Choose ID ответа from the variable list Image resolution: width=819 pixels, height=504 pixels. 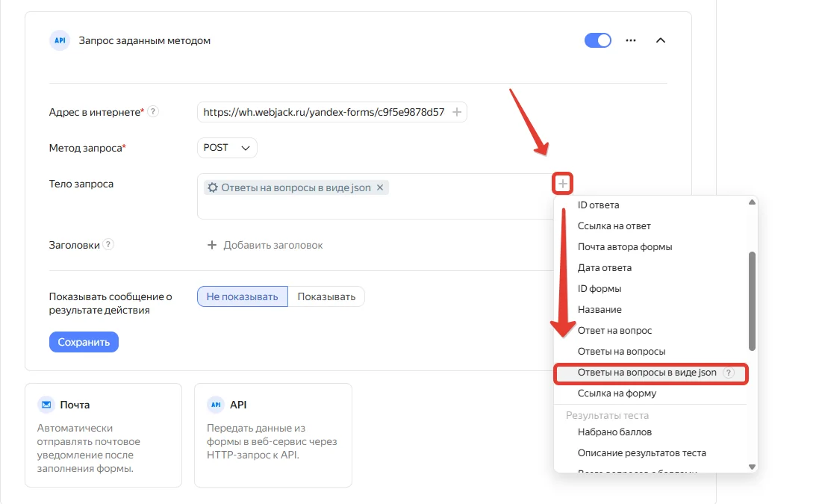[598, 205]
